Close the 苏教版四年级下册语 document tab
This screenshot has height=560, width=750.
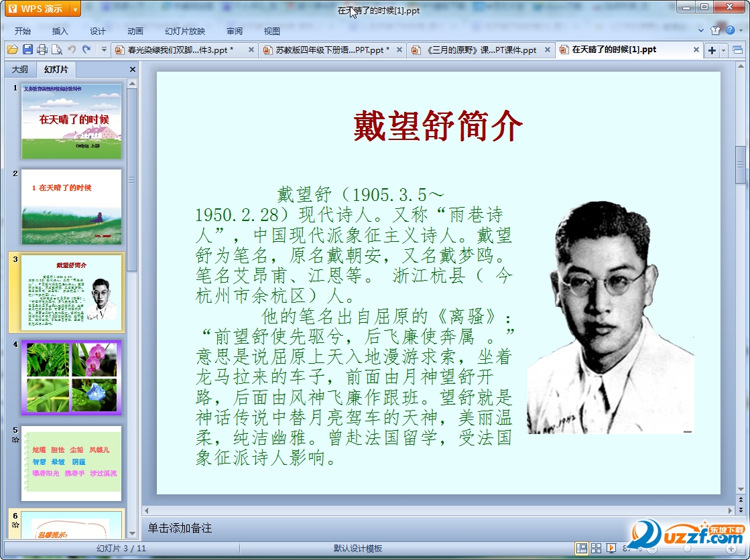[x=399, y=50]
